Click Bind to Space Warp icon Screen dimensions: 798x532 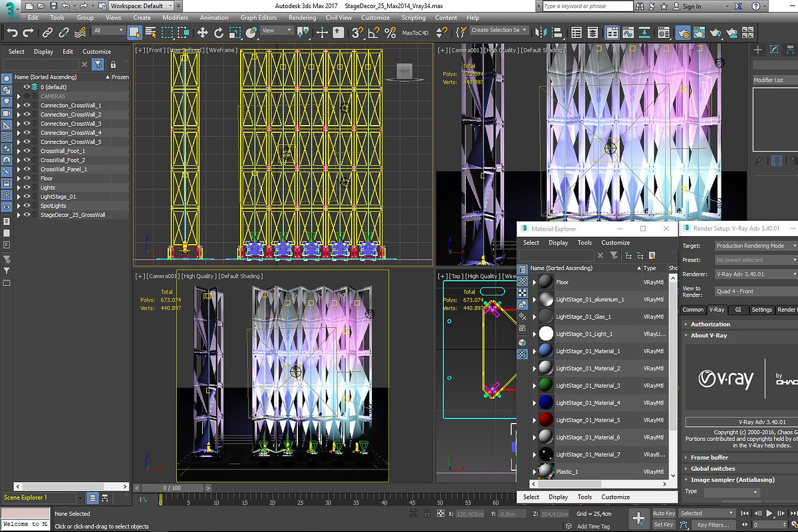[x=80, y=32]
